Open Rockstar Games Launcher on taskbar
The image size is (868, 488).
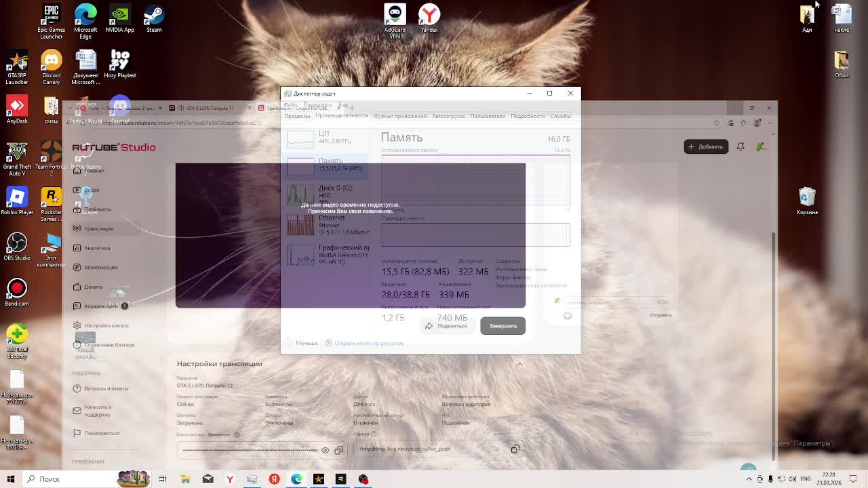click(x=341, y=479)
